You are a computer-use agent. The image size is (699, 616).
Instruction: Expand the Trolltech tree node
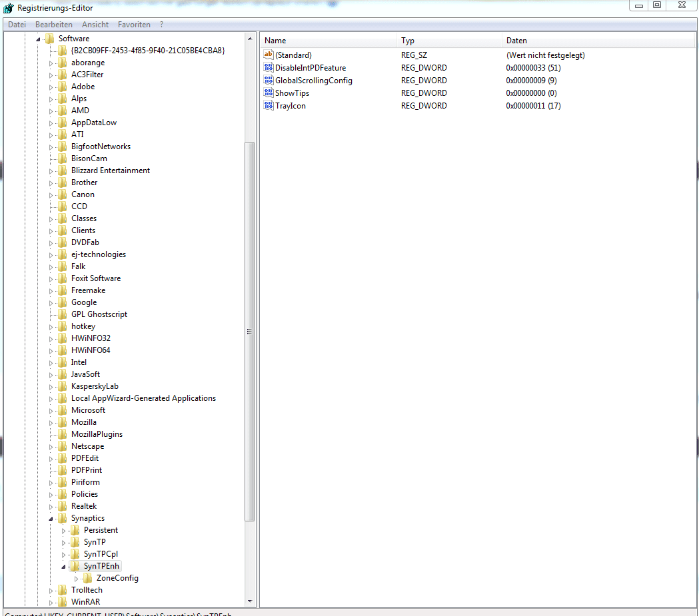(51, 591)
